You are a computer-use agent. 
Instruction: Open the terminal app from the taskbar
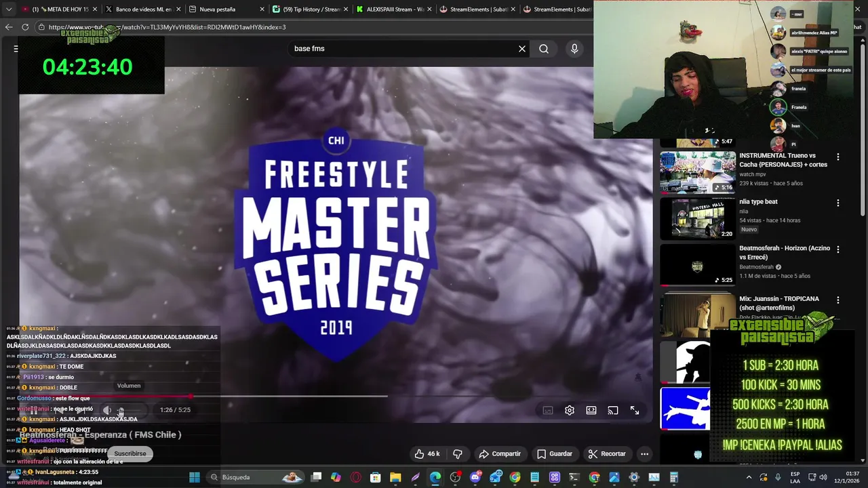(x=574, y=477)
